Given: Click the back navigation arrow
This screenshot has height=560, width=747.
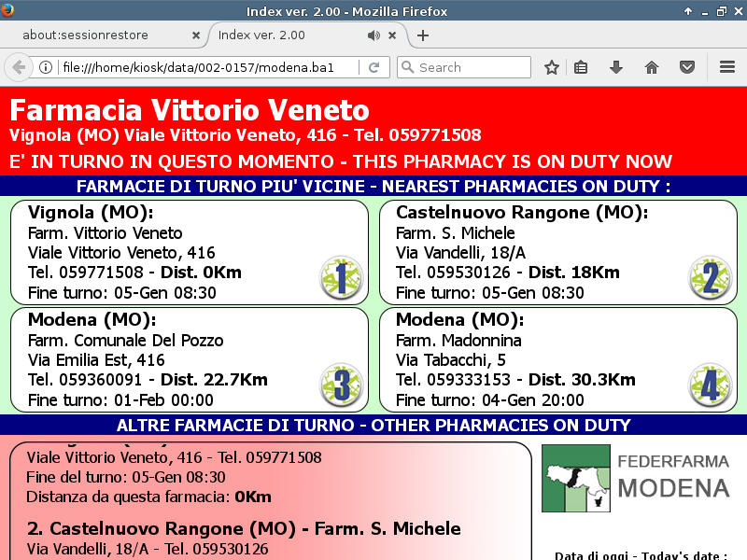Looking at the screenshot, I should [x=18, y=67].
